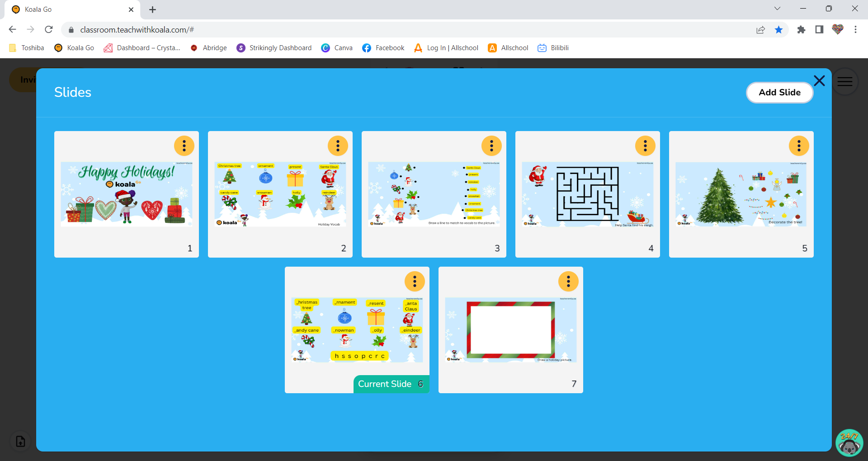Click the Add Slide button

point(779,92)
